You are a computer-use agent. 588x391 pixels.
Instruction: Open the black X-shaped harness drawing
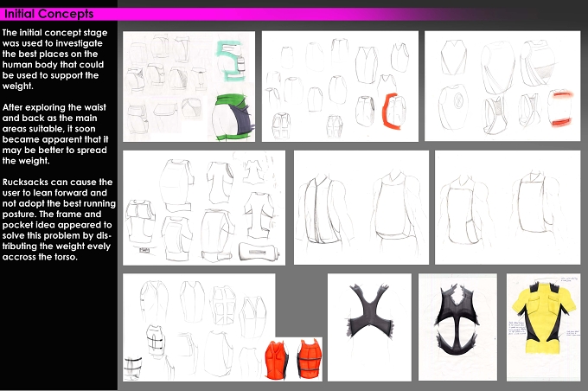(369, 327)
